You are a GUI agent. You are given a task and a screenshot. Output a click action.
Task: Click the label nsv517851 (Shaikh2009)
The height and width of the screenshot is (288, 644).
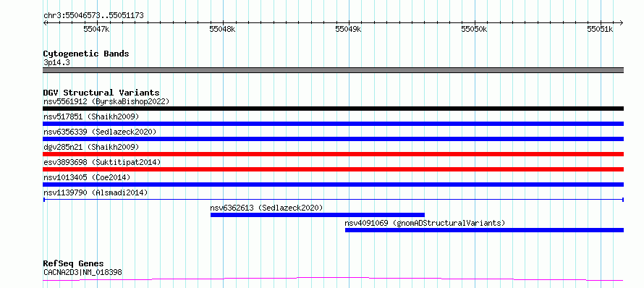pos(91,117)
